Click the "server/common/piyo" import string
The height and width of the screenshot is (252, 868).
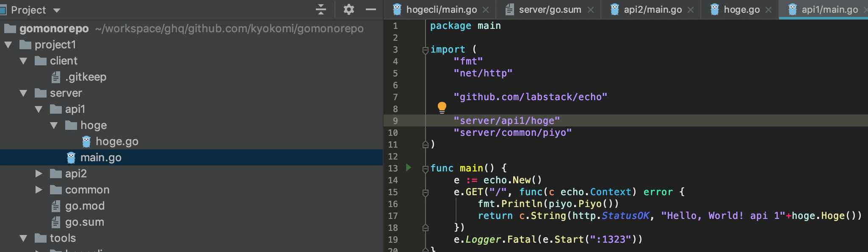click(512, 133)
